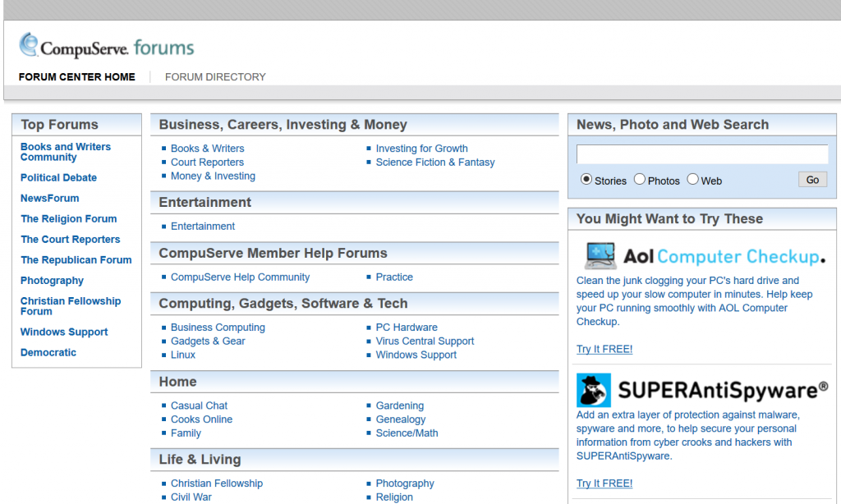Go to the Cooks Online forum
This screenshot has height=504, width=841.
[x=201, y=419]
